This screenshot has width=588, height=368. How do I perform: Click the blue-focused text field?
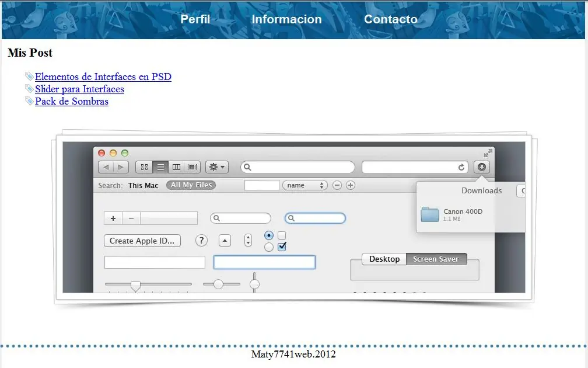click(264, 262)
